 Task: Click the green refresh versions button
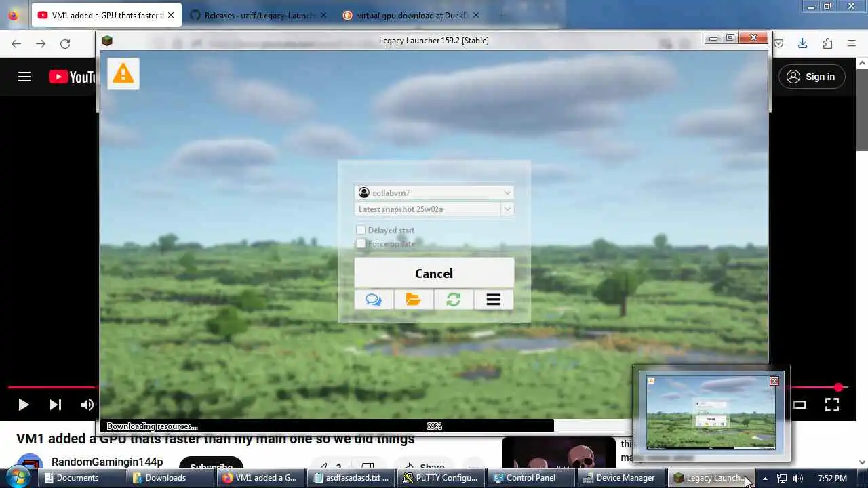[x=454, y=300]
